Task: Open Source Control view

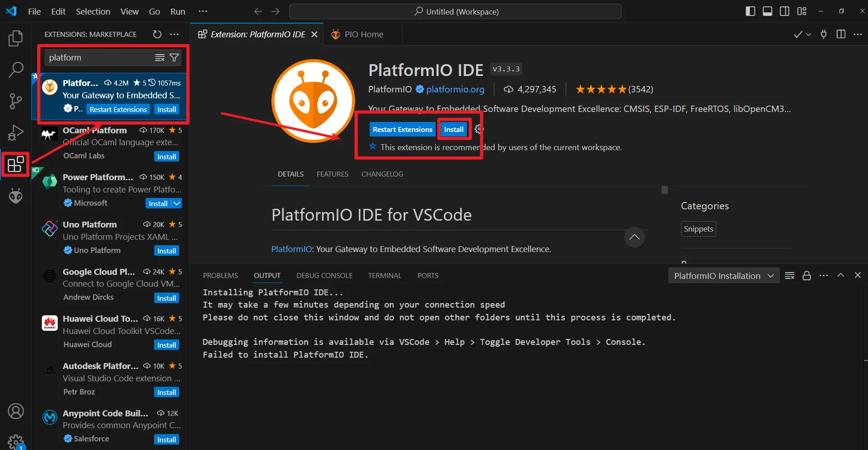Action: click(x=15, y=101)
